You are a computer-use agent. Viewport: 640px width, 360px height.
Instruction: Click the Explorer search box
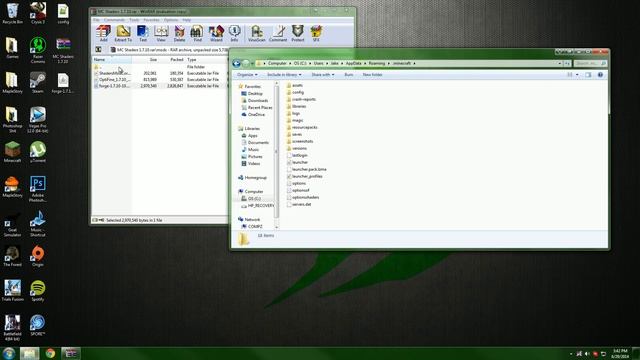coord(590,63)
